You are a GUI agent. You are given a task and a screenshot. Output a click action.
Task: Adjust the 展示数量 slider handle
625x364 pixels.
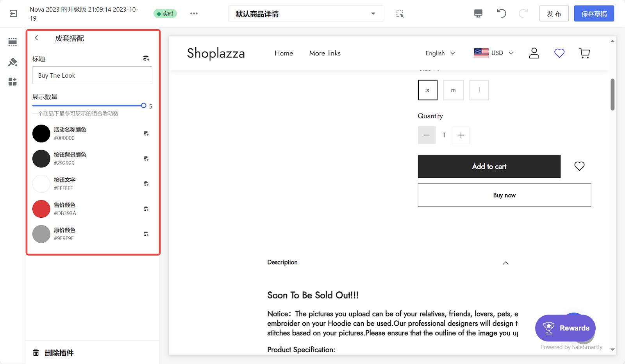(x=144, y=106)
